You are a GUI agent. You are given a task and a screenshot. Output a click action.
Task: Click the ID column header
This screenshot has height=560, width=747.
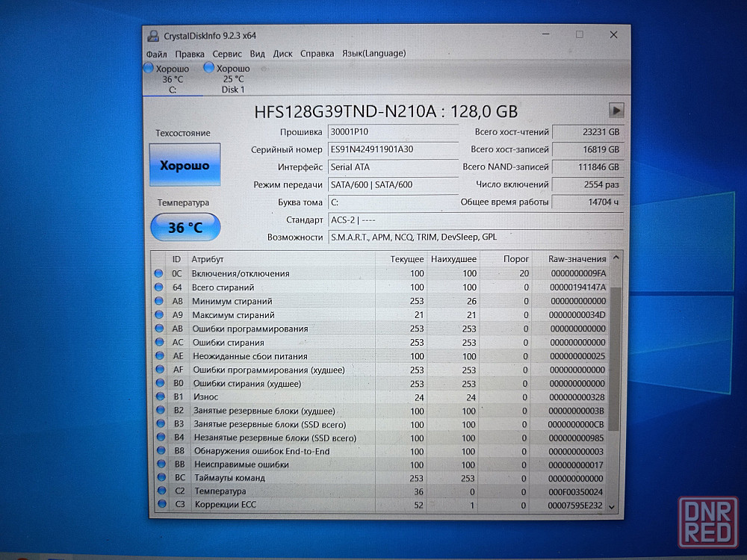[177, 259]
